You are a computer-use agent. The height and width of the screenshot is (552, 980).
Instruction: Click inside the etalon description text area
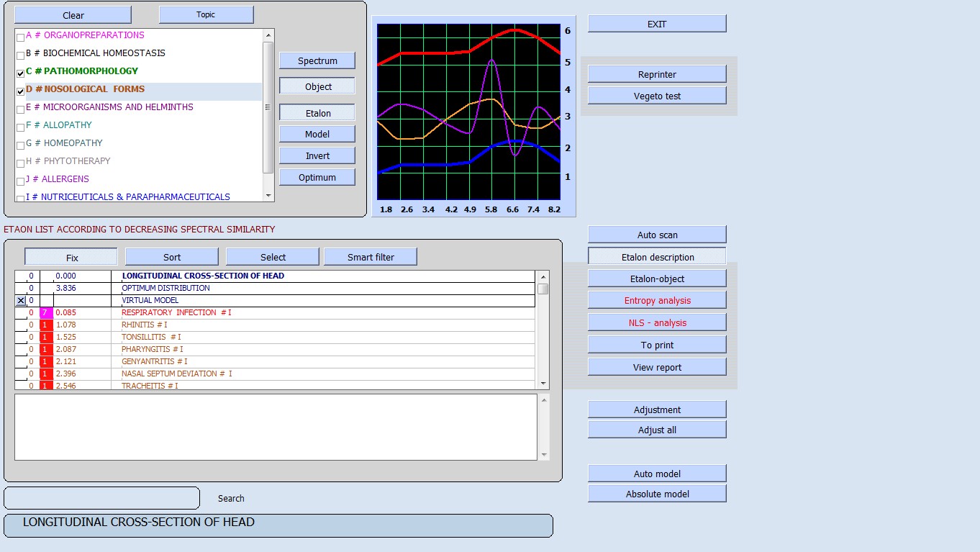click(x=276, y=427)
